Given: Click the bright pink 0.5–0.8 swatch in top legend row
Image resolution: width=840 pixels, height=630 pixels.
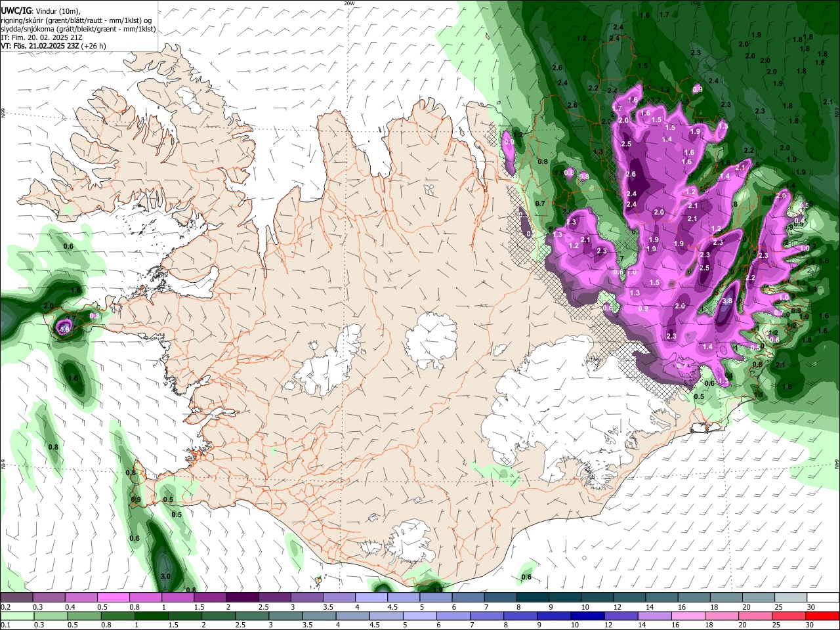Looking at the screenshot, I should 113,597.
